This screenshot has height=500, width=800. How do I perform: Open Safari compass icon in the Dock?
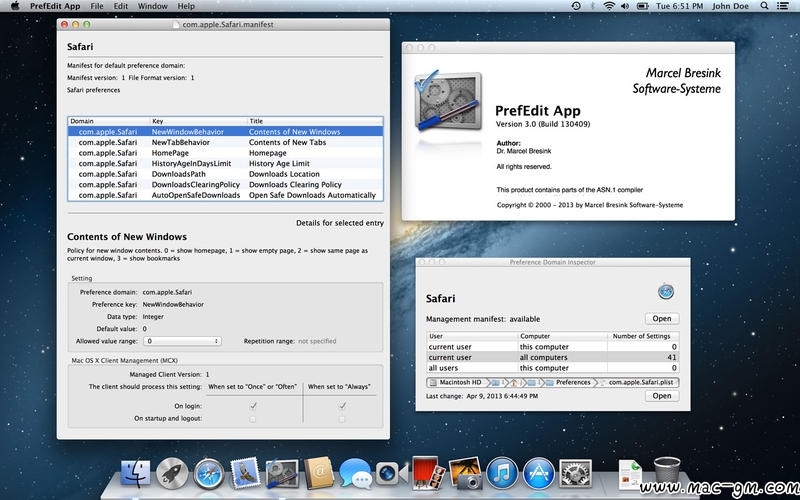coord(209,473)
